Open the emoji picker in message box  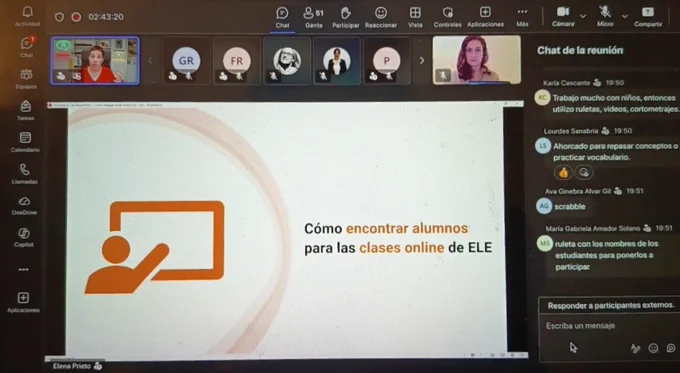point(653,348)
